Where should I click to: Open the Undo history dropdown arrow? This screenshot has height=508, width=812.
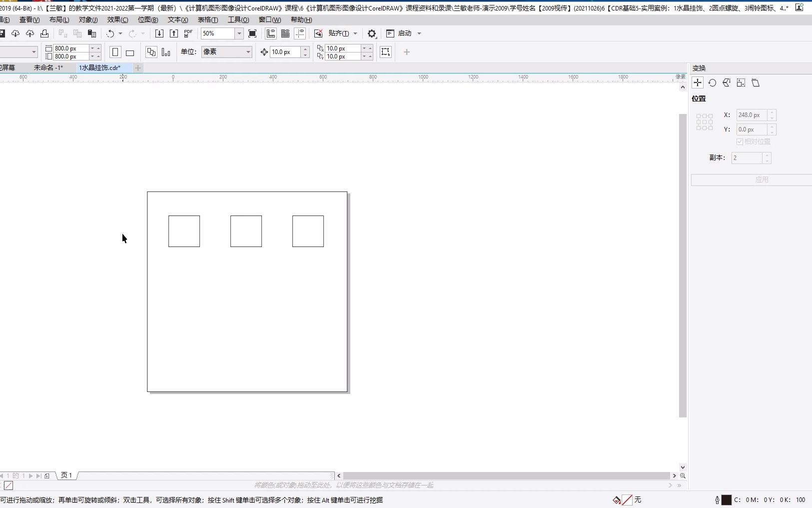(x=120, y=33)
